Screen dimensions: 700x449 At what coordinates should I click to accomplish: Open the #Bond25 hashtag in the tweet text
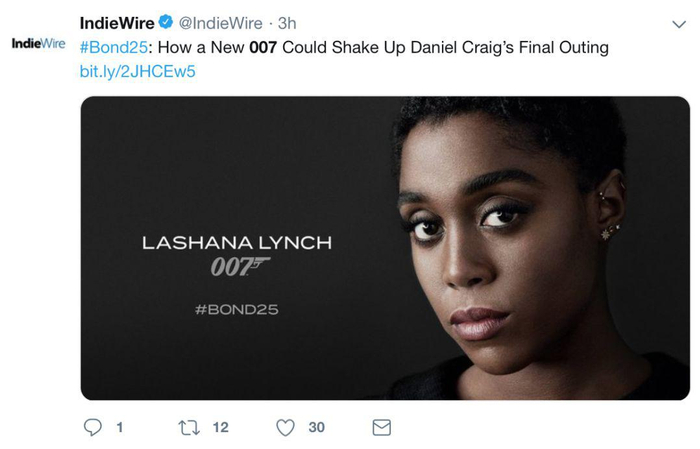click(x=111, y=48)
